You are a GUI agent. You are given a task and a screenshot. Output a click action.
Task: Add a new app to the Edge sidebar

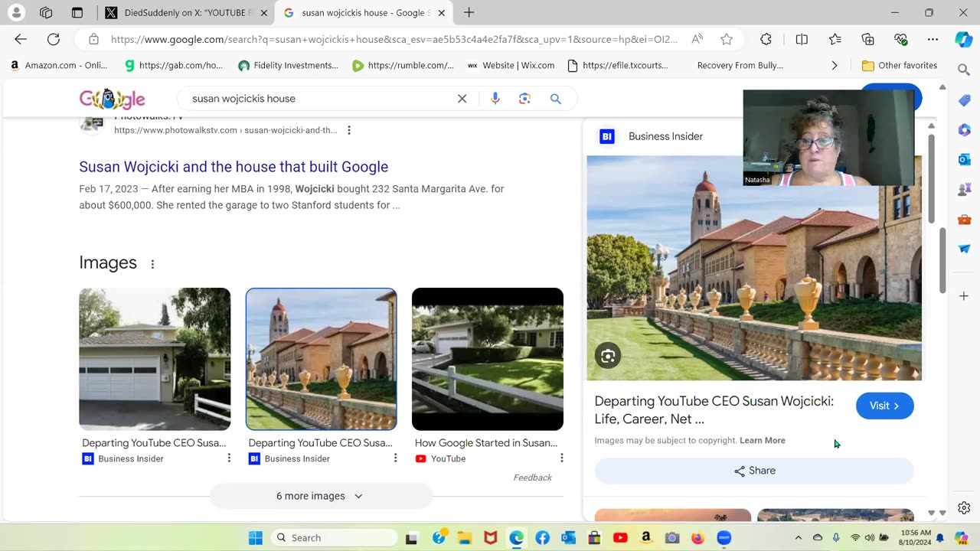click(964, 295)
